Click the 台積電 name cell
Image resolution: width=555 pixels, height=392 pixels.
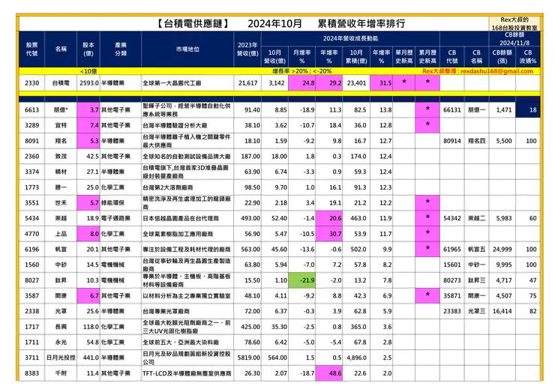(x=61, y=82)
